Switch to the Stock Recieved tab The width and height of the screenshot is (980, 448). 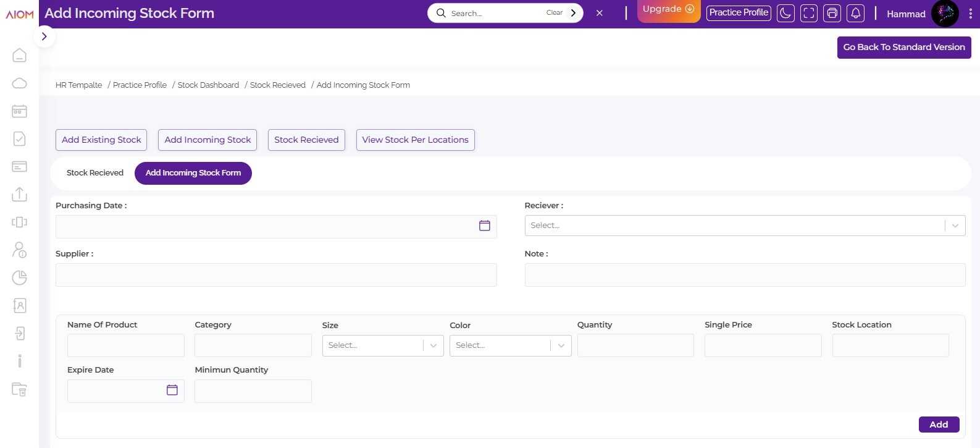pyautogui.click(x=95, y=173)
